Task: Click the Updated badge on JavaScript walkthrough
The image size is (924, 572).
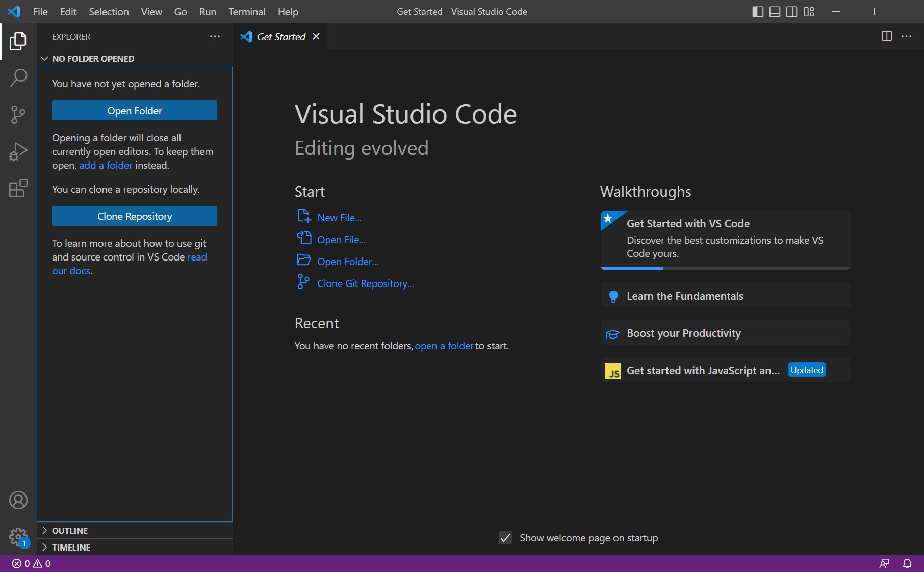Action: click(807, 370)
